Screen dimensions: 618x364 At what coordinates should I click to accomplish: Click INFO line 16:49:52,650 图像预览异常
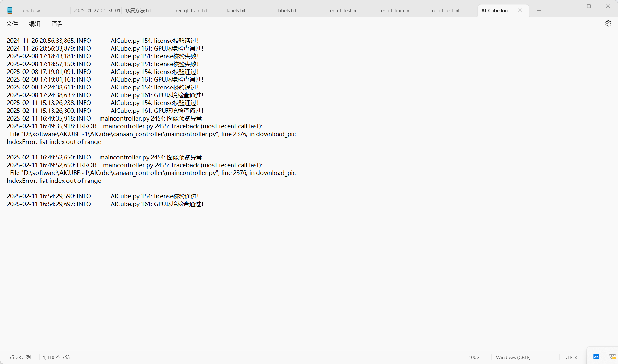pyautogui.click(x=104, y=157)
